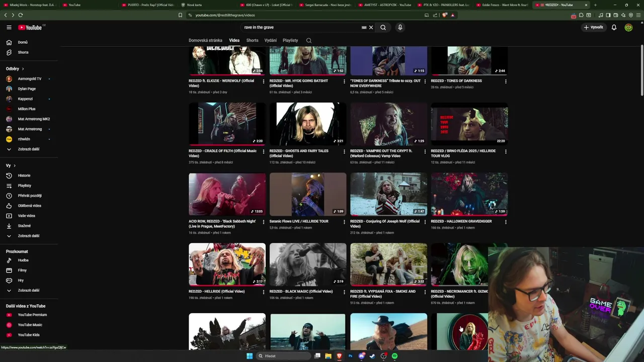This screenshot has height=362, width=644.
Task: Activate voice search microphone
Action: (x=400, y=28)
